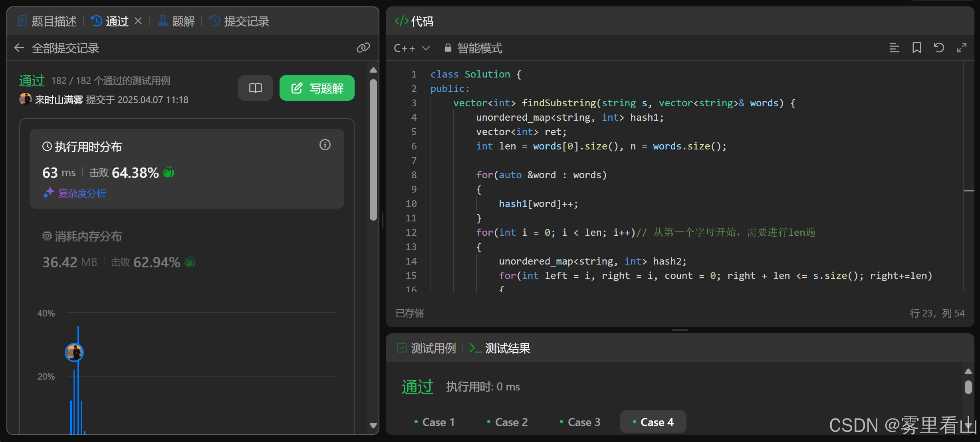Close the 通过 tab

click(138, 21)
